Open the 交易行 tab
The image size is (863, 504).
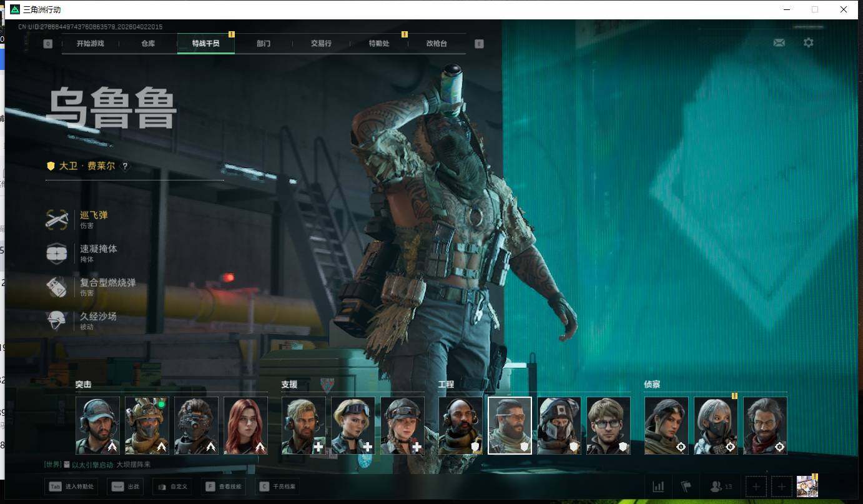tap(321, 44)
